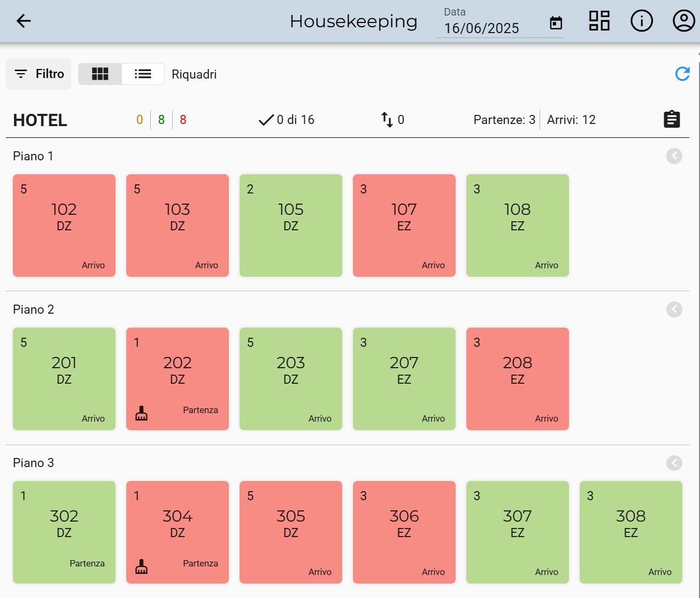Click cleaning brush icon on room 304
The width and height of the screenshot is (700, 598).
click(x=141, y=566)
